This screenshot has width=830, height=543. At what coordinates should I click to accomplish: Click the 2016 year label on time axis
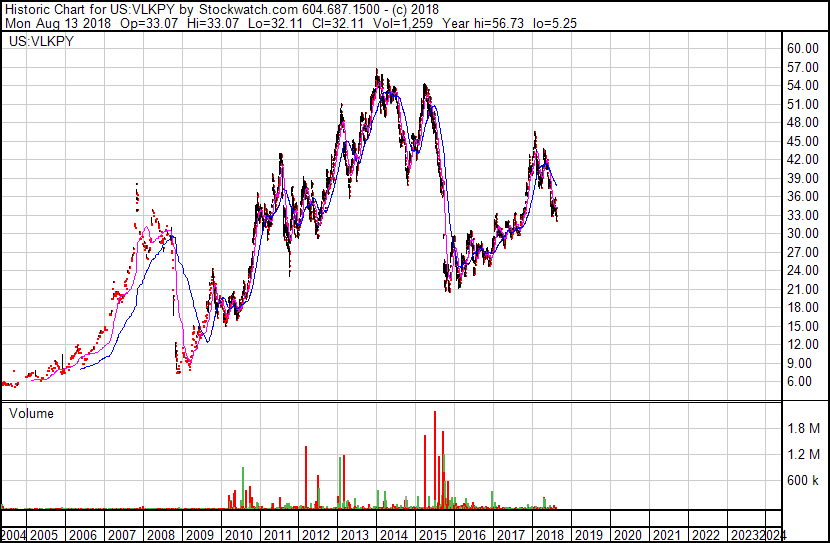pos(472,535)
